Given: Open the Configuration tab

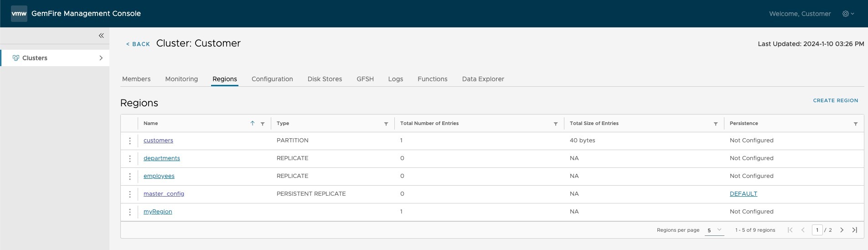Looking at the screenshot, I should (x=272, y=79).
